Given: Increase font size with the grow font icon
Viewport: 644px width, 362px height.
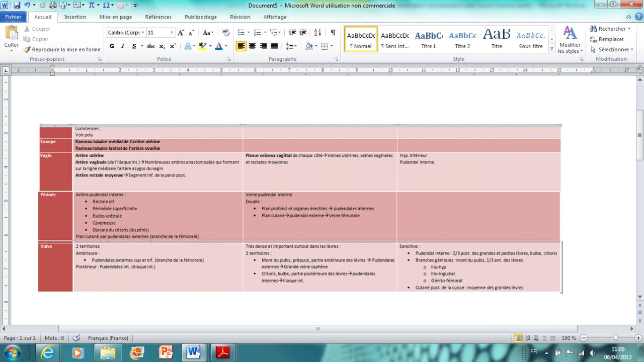Looking at the screenshot, I should tap(181, 33).
